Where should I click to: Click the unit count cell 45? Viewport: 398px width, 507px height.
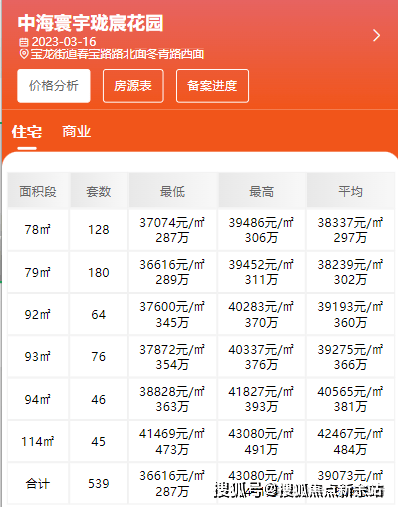pyautogui.click(x=99, y=441)
